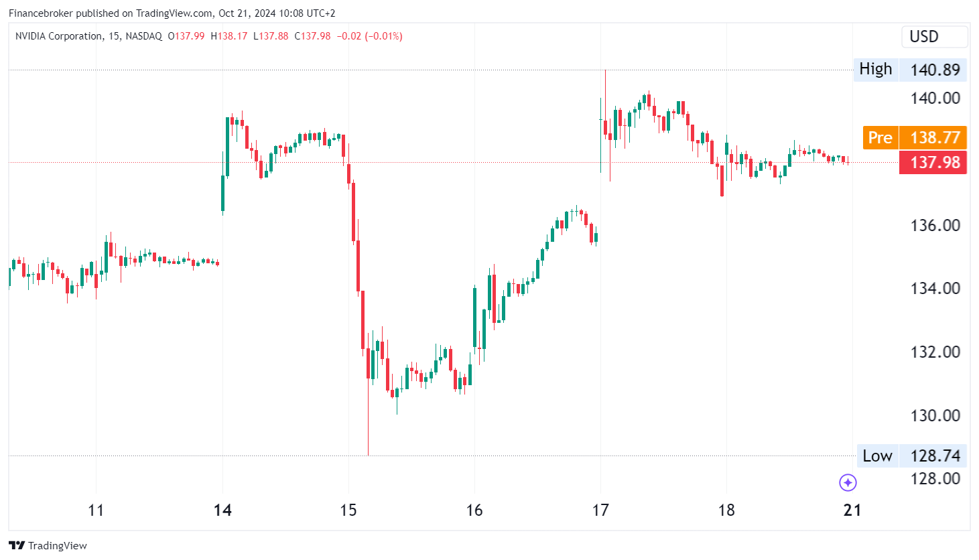Image resolution: width=979 pixels, height=560 pixels.
Task: Click the opening value O137.99 in legend
Action: click(x=186, y=36)
